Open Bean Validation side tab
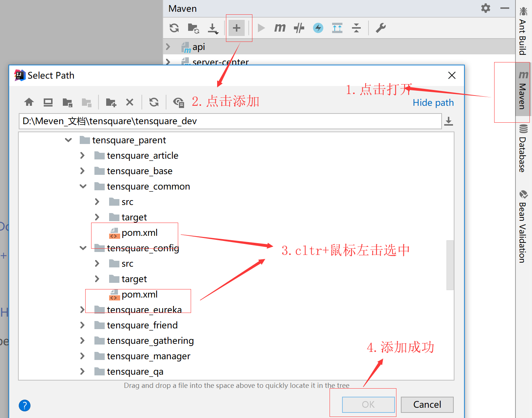This screenshot has height=418, width=532. pyautogui.click(x=523, y=226)
